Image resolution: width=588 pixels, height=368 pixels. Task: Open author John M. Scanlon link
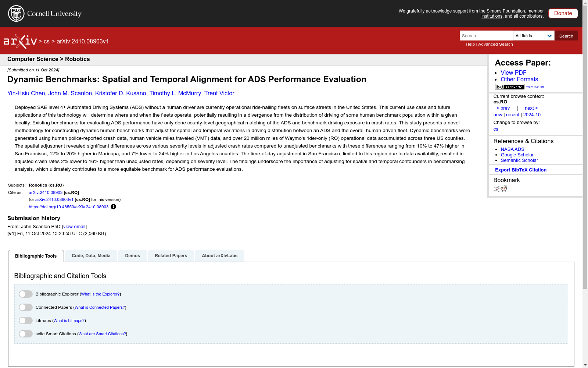(x=70, y=93)
